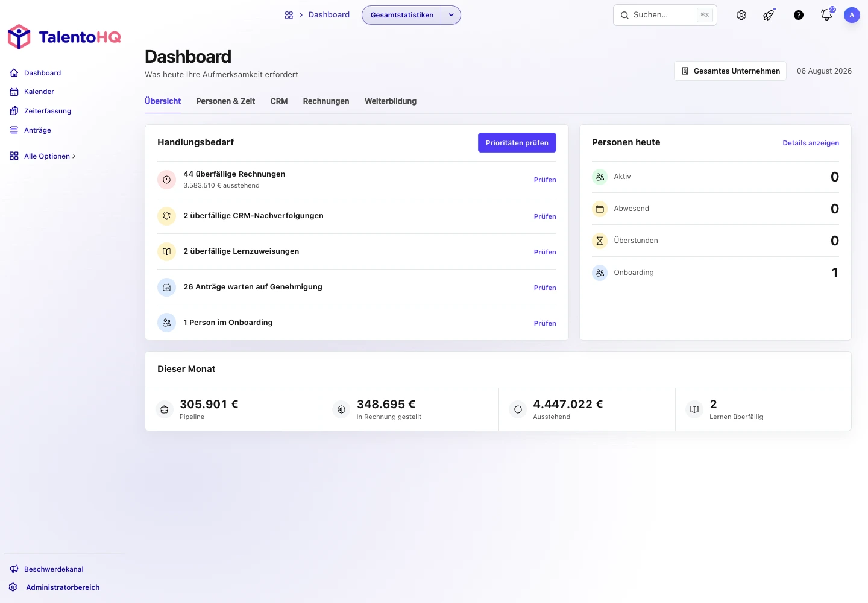This screenshot has height=603, width=868.
Task: Open Dashboard in the sidebar
Action: [x=42, y=73]
